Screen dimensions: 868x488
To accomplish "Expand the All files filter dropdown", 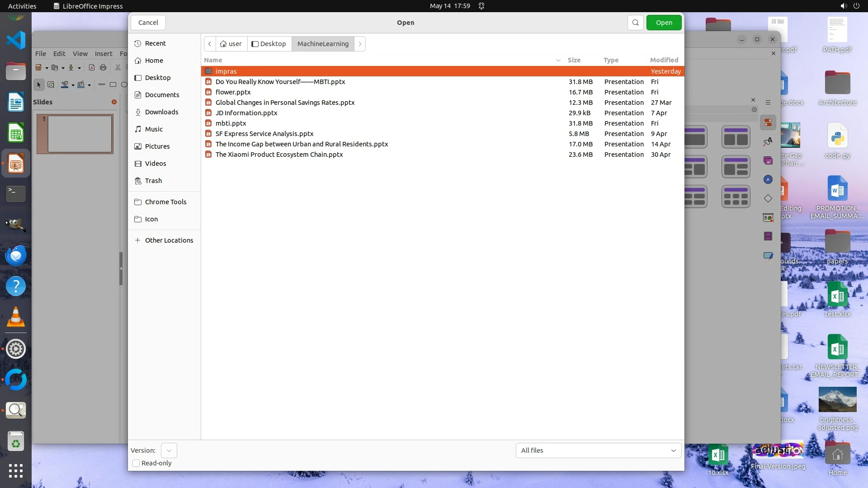I will (598, 450).
